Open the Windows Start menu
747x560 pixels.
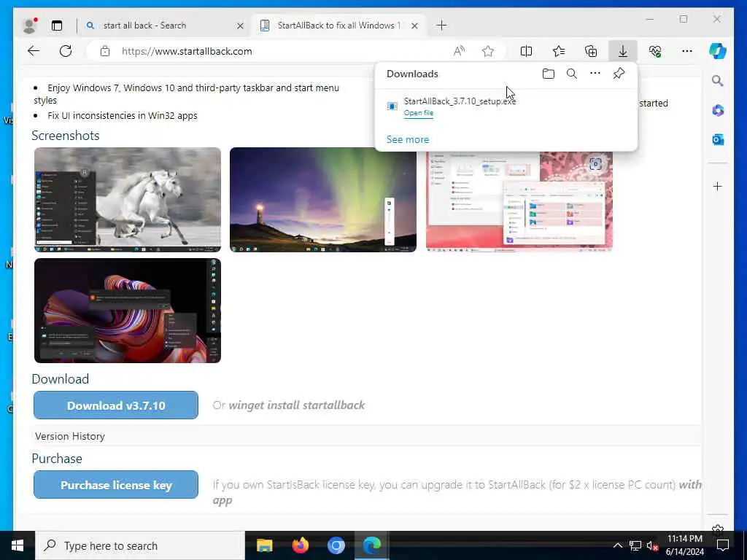point(18,545)
